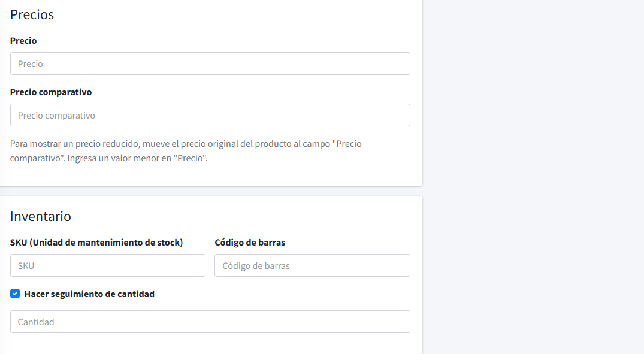Focus the Precio comparativo field
Image resolution: width=644 pixels, height=354 pixels.
click(210, 115)
